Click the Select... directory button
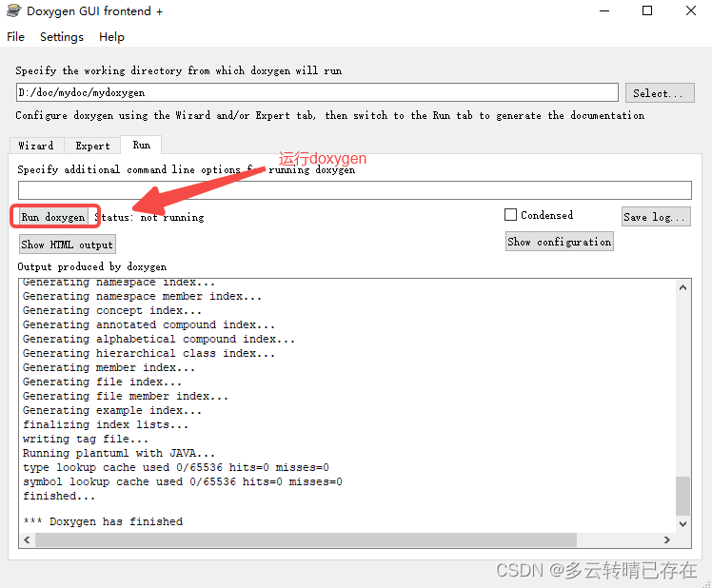The image size is (712, 588). click(660, 93)
